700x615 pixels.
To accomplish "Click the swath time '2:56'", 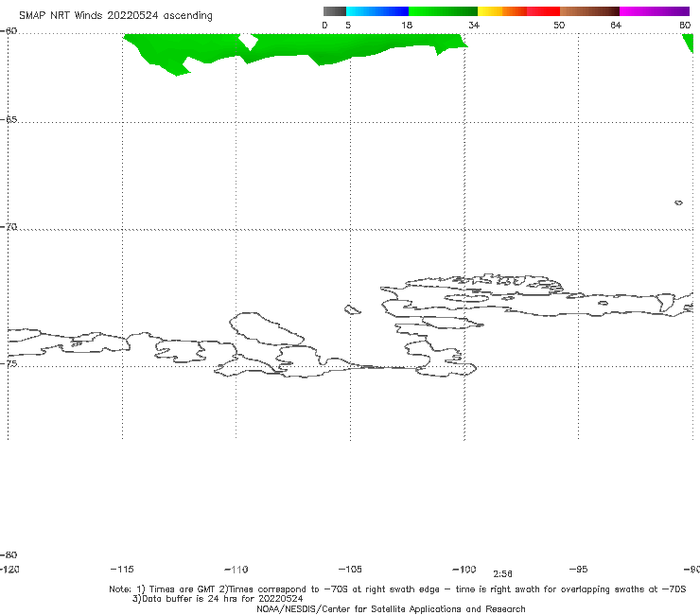I will coord(502,574).
